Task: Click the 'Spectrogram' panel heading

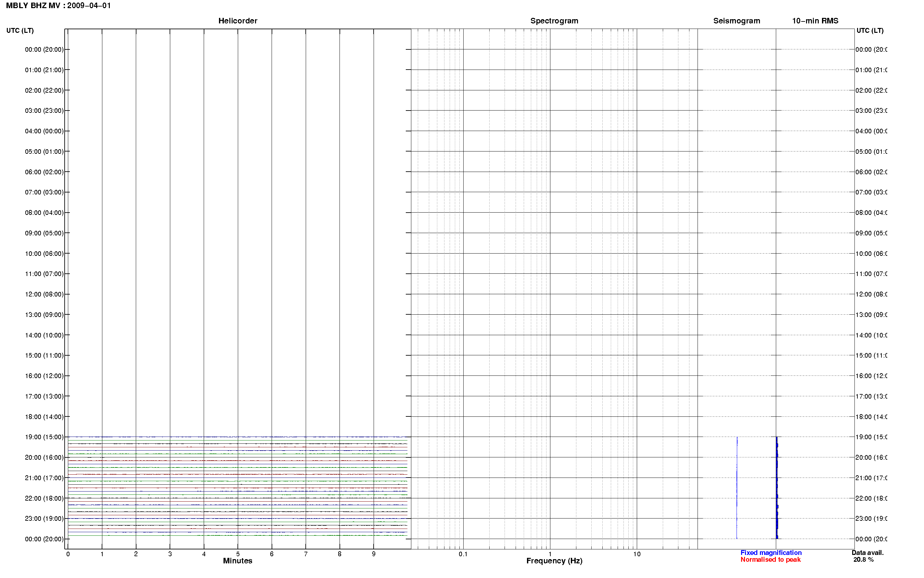Action: (x=554, y=21)
